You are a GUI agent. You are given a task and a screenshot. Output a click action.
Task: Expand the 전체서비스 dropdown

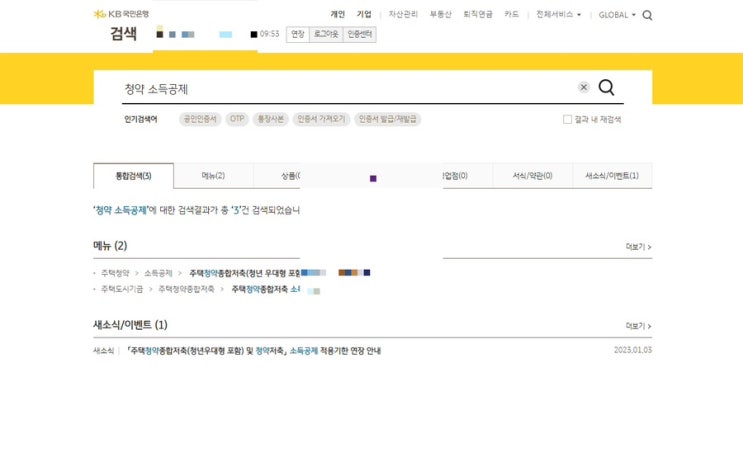click(558, 15)
